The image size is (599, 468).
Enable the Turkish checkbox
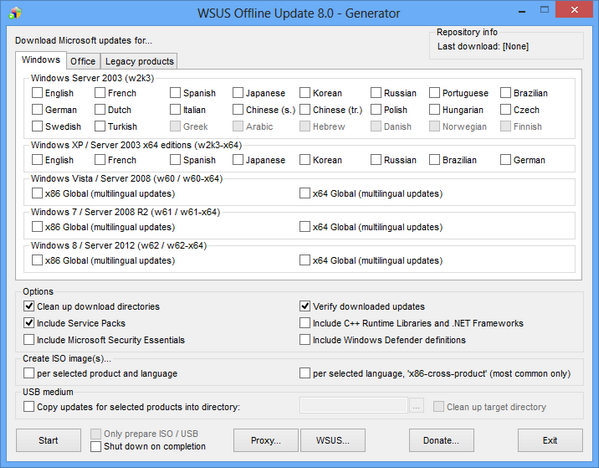click(x=100, y=126)
